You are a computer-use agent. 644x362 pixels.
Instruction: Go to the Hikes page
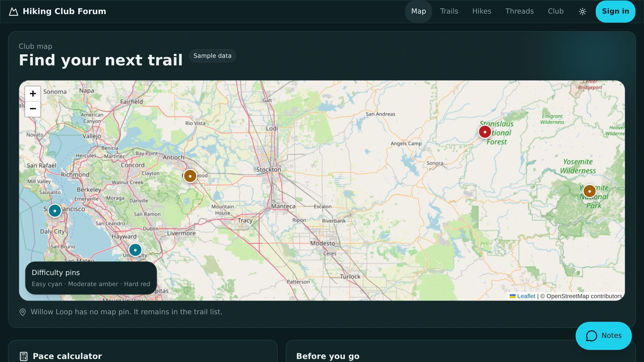coord(482,11)
